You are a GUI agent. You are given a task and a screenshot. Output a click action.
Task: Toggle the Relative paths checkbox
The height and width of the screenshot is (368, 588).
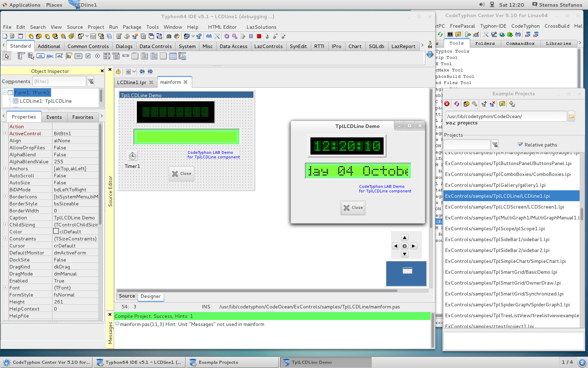520,144
